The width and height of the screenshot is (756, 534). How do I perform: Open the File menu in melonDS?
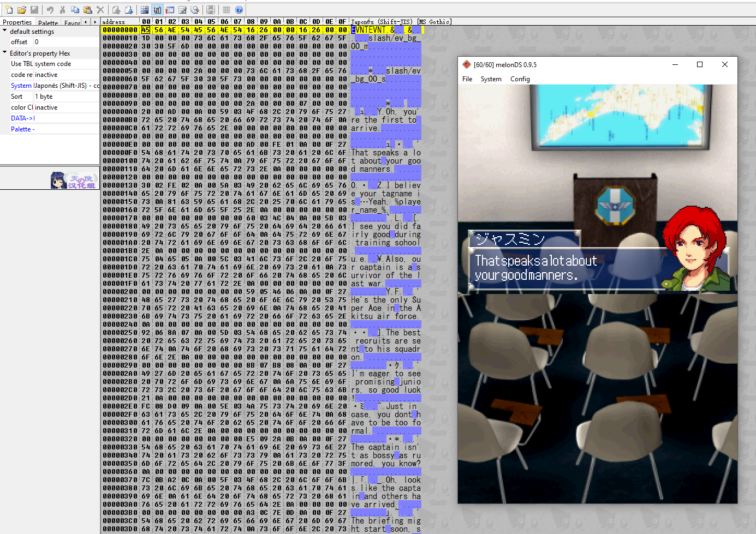click(467, 79)
